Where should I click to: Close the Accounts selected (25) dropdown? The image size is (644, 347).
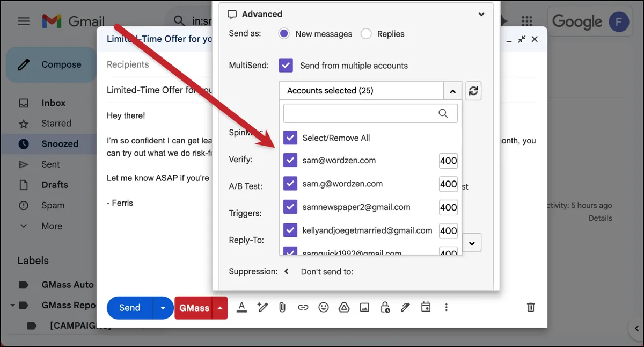pyautogui.click(x=452, y=91)
